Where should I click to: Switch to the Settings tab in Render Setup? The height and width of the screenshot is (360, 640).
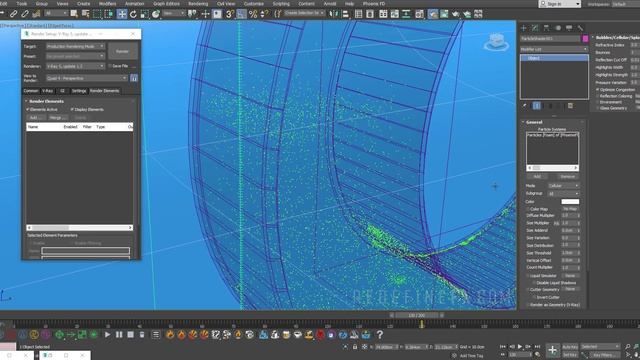(79, 91)
